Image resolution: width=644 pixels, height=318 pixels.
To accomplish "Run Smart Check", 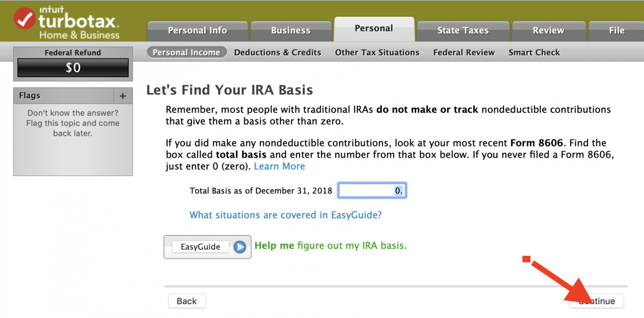I will (x=534, y=52).
